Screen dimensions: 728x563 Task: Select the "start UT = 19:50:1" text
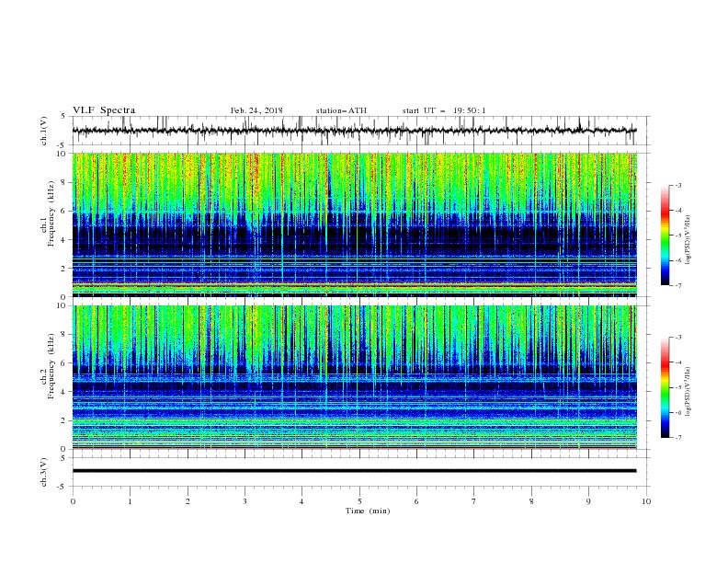(x=444, y=110)
